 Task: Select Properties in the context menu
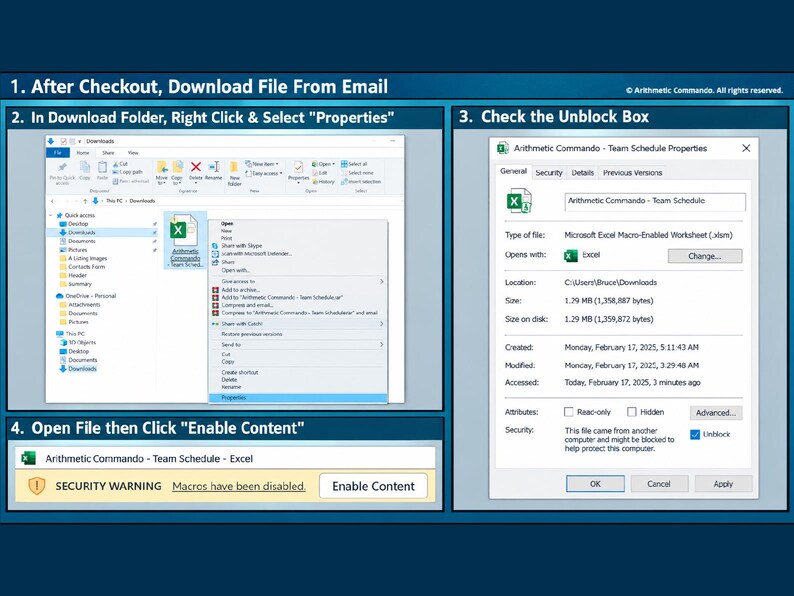pos(298,398)
